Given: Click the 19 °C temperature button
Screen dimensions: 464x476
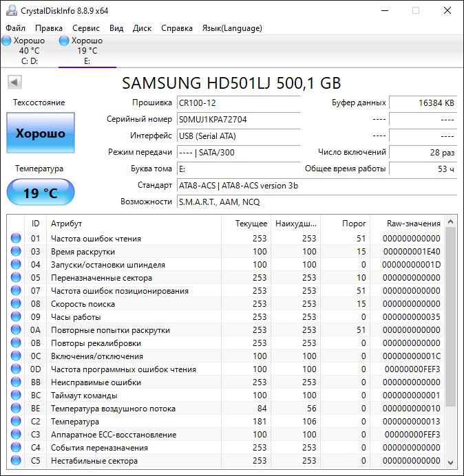Looking at the screenshot, I should (40, 193).
